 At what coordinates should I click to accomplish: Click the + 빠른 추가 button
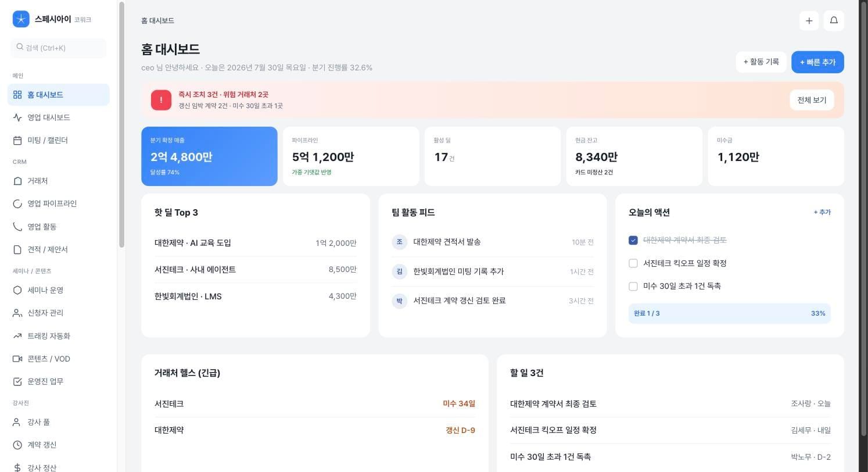(x=817, y=62)
